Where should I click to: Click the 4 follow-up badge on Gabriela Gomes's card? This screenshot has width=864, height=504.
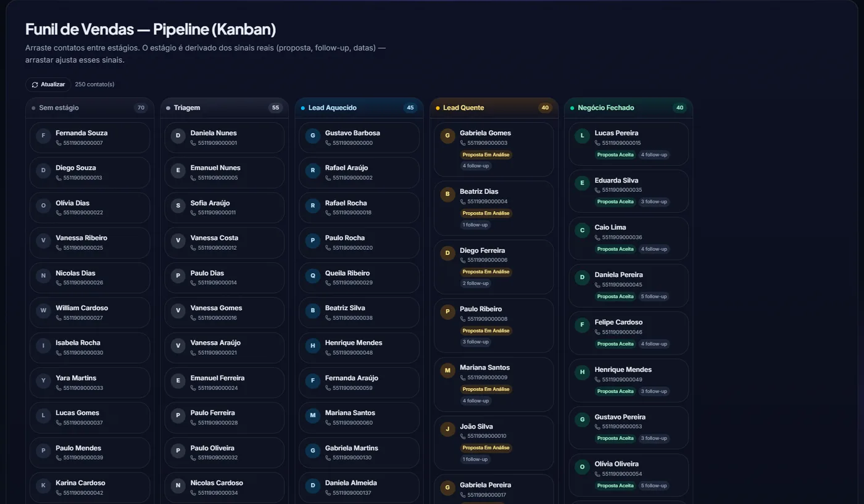click(x=476, y=166)
